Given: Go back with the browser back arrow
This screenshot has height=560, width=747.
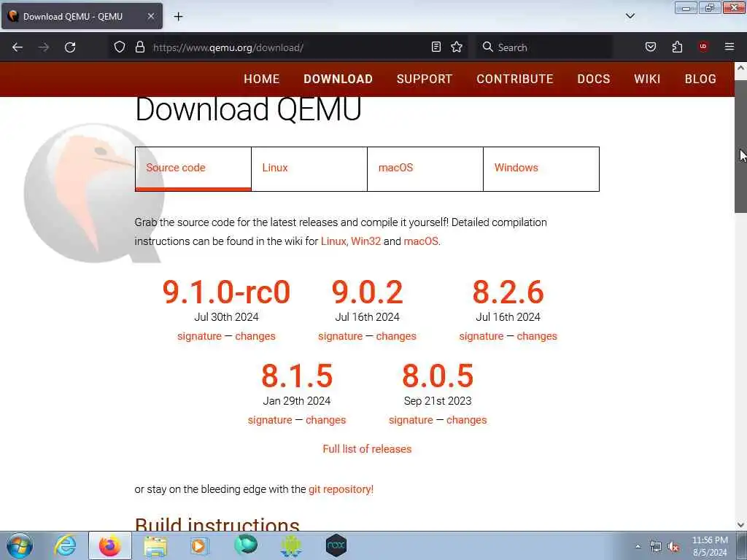Looking at the screenshot, I should pos(18,47).
